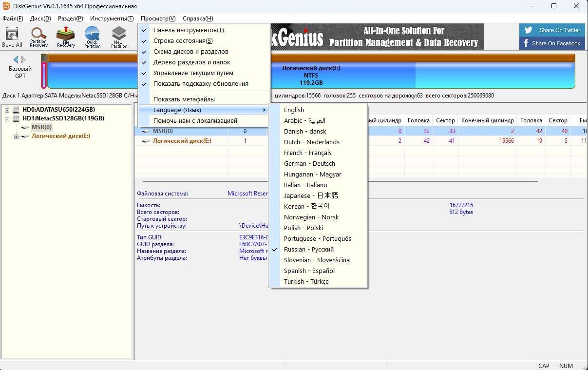Open the Файл menu
Viewport: 588px width, 370px height.
coord(13,19)
